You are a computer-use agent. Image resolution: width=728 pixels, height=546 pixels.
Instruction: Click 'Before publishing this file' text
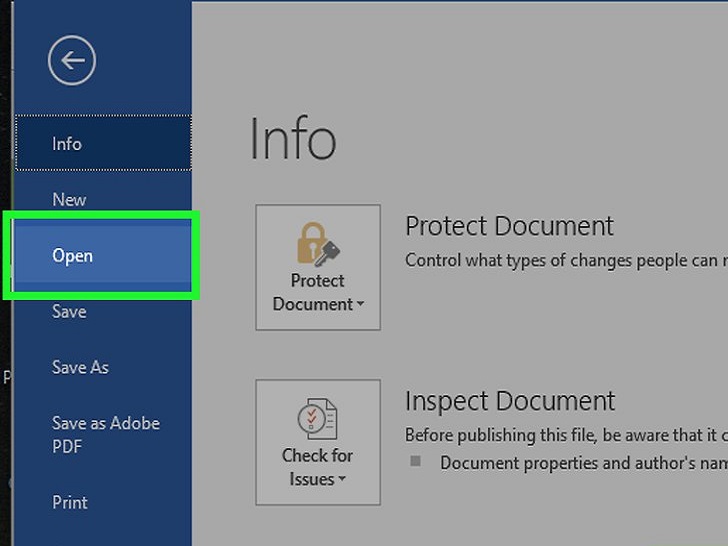pyautogui.click(x=566, y=436)
